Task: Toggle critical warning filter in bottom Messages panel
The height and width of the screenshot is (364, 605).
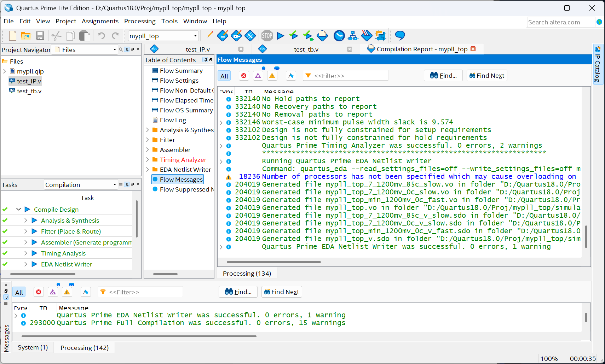Action: (x=53, y=292)
